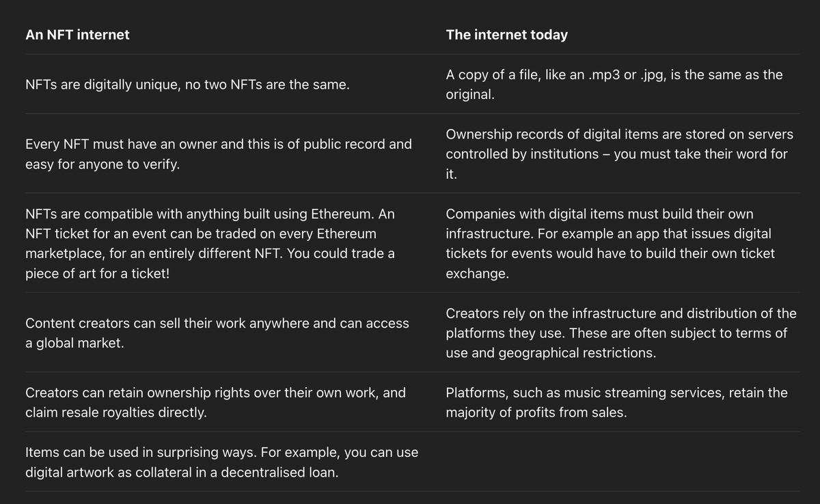Image resolution: width=820 pixels, height=504 pixels.
Task: Click "Creators rely on the infrastructure" line
Action: 620,313
